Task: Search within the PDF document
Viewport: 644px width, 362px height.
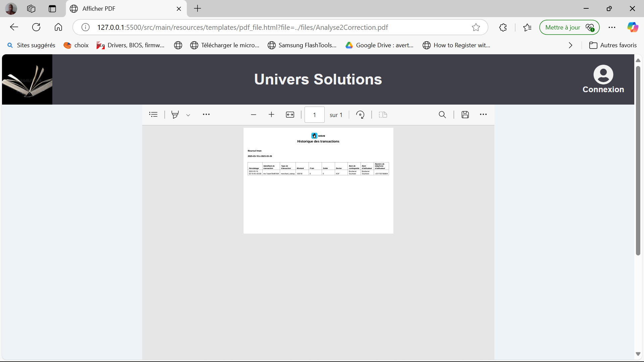Action: tap(442, 115)
